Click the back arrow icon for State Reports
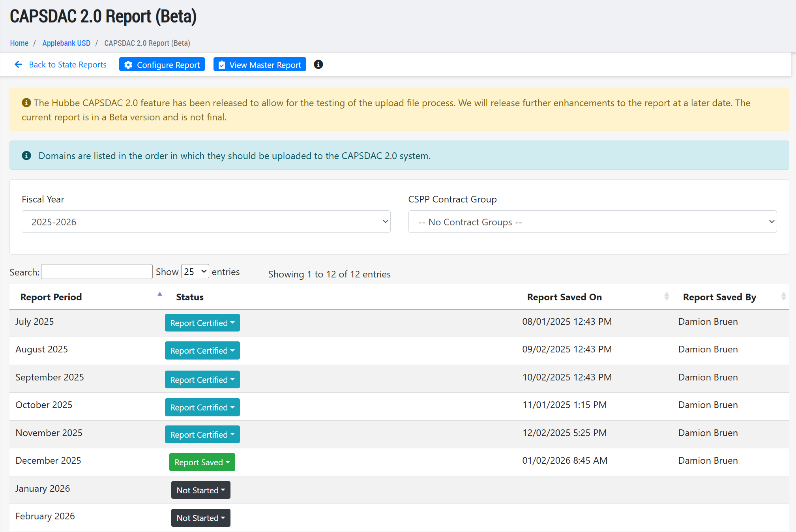The image size is (796, 532). tap(18, 64)
